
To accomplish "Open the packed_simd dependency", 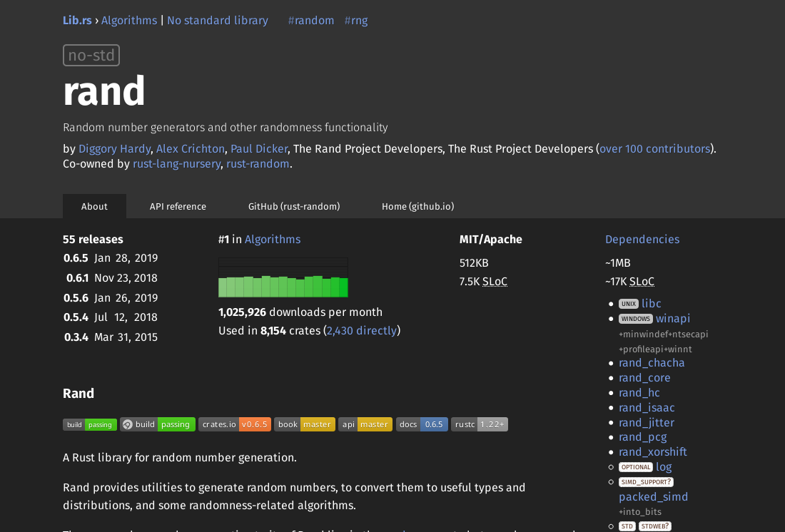I will [x=653, y=497].
